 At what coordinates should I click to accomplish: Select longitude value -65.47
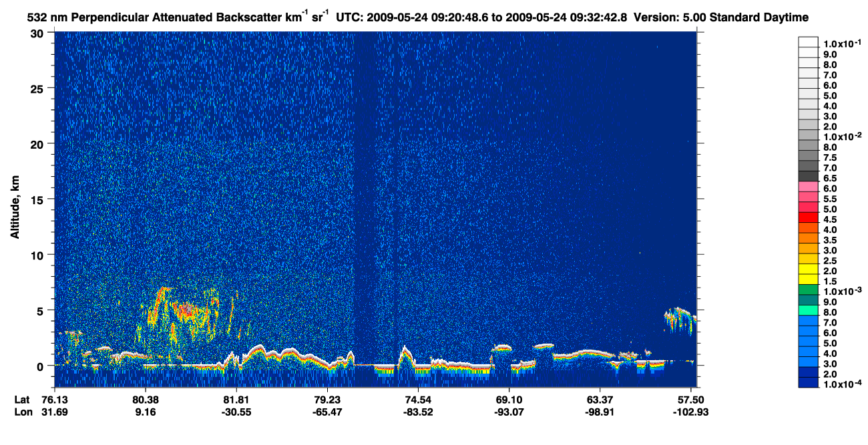tap(327, 412)
